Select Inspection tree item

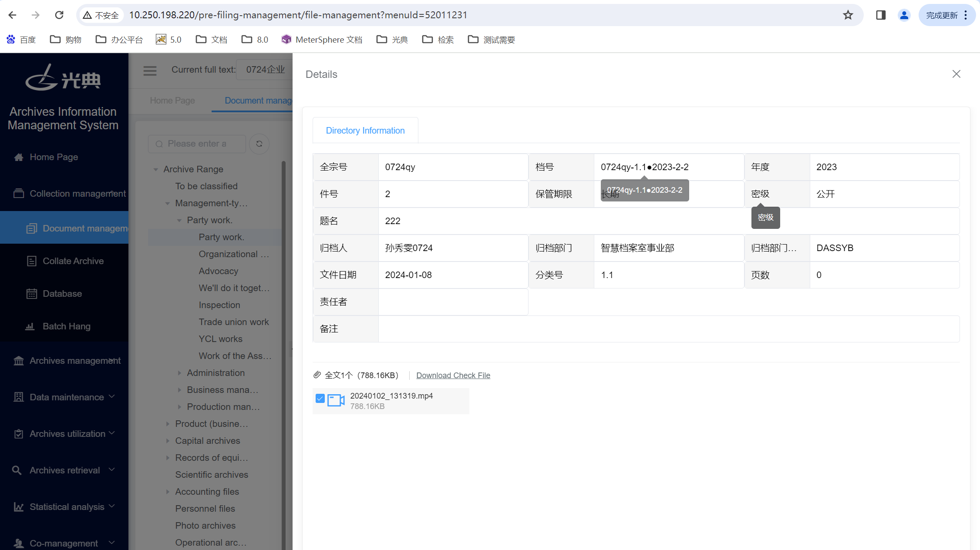[x=219, y=305]
